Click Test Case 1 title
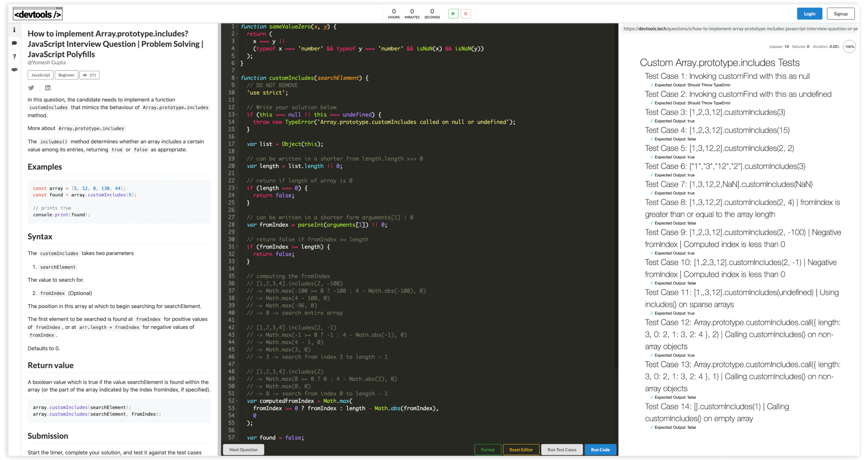 727,76
